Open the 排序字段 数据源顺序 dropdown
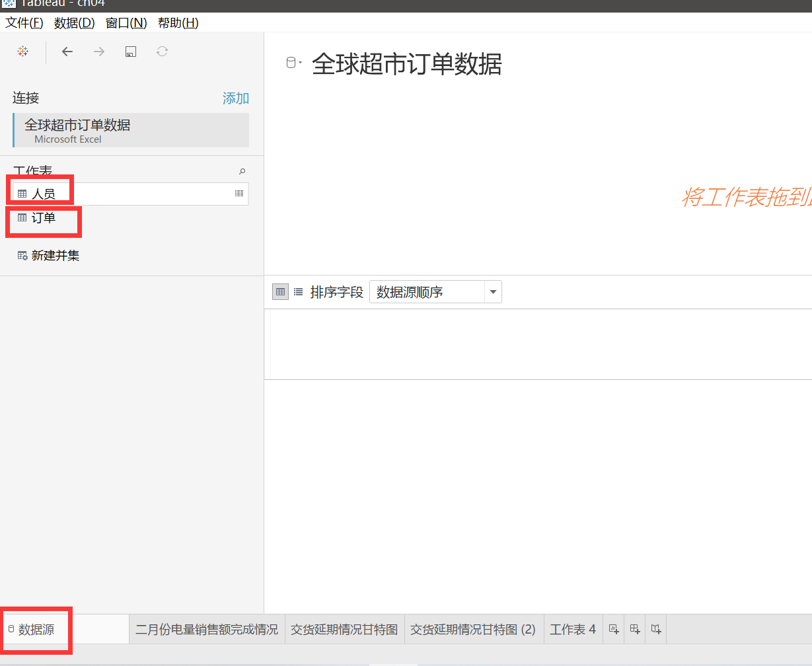The image size is (812, 666). [x=435, y=292]
